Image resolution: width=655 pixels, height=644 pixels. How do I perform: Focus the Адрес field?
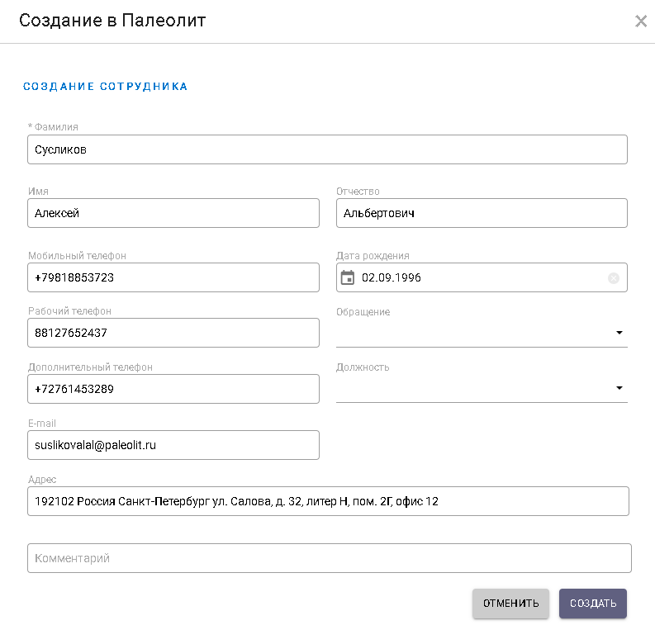pyautogui.click(x=329, y=501)
